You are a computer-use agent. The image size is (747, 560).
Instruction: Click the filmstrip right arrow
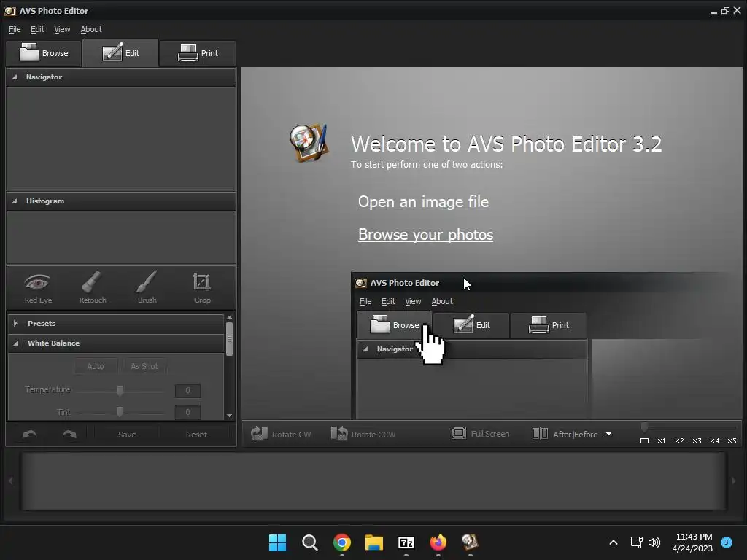[x=734, y=481]
